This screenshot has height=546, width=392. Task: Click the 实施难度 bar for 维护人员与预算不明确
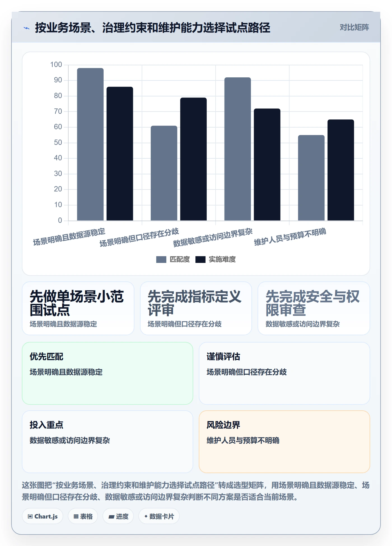[x=340, y=170]
